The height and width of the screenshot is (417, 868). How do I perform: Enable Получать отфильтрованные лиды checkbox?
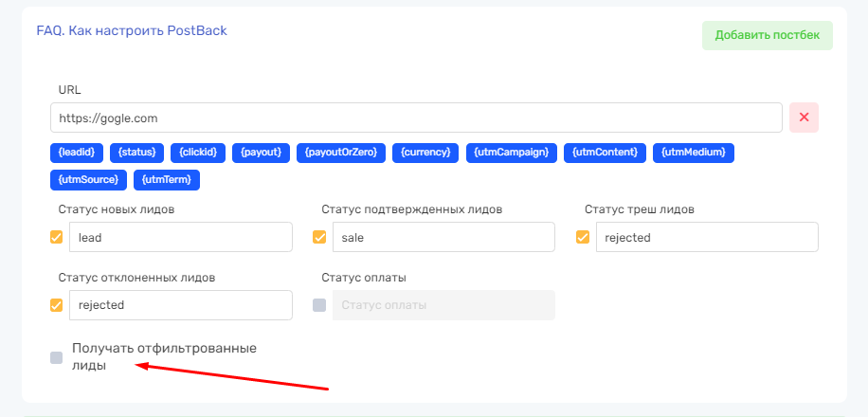(56, 357)
